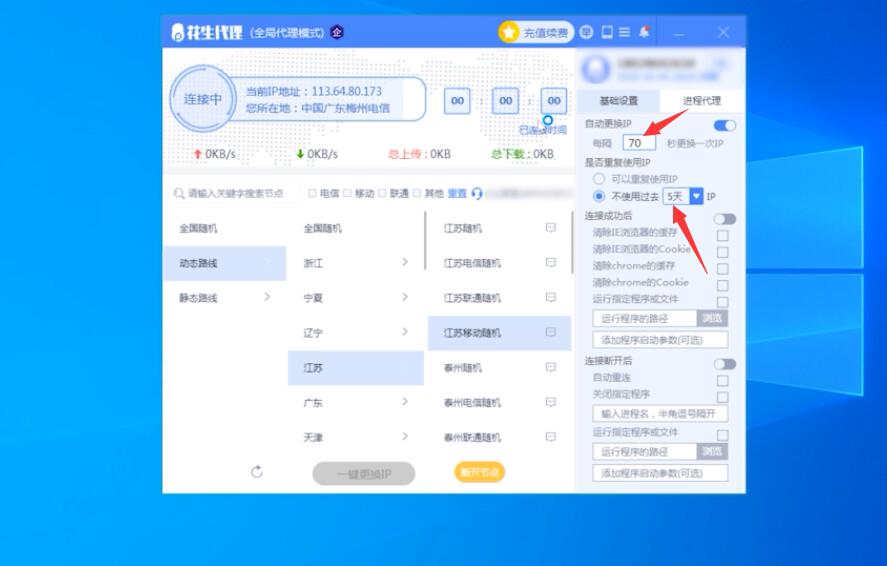Click the 充值续费 recharge button
This screenshot has width=887, height=566.
point(537,33)
